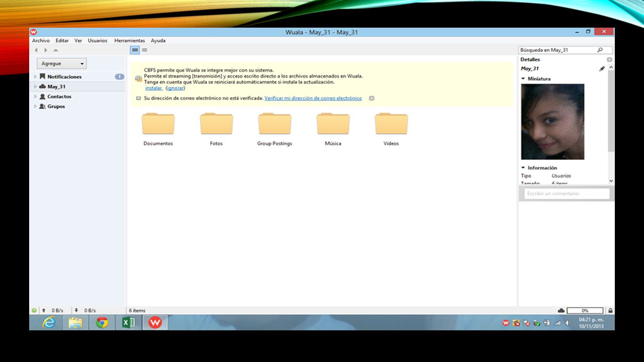Click the Wuala system tray icon

coord(506,323)
